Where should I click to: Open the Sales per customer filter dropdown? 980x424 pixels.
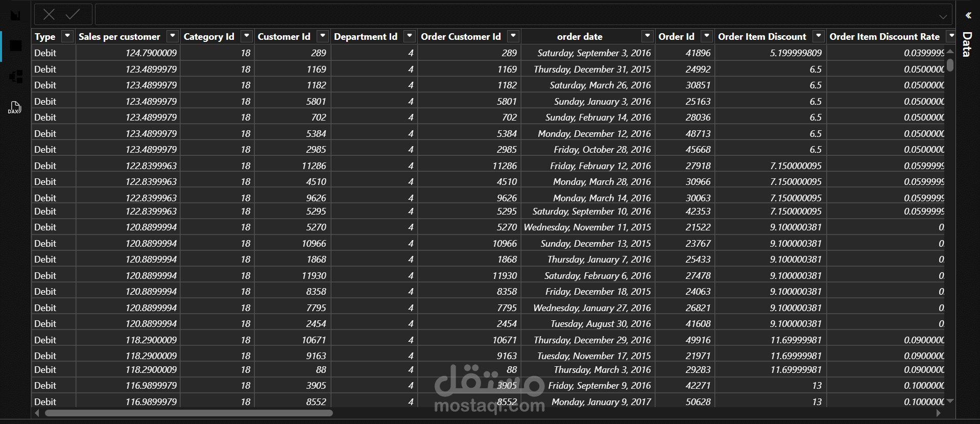click(173, 36)
